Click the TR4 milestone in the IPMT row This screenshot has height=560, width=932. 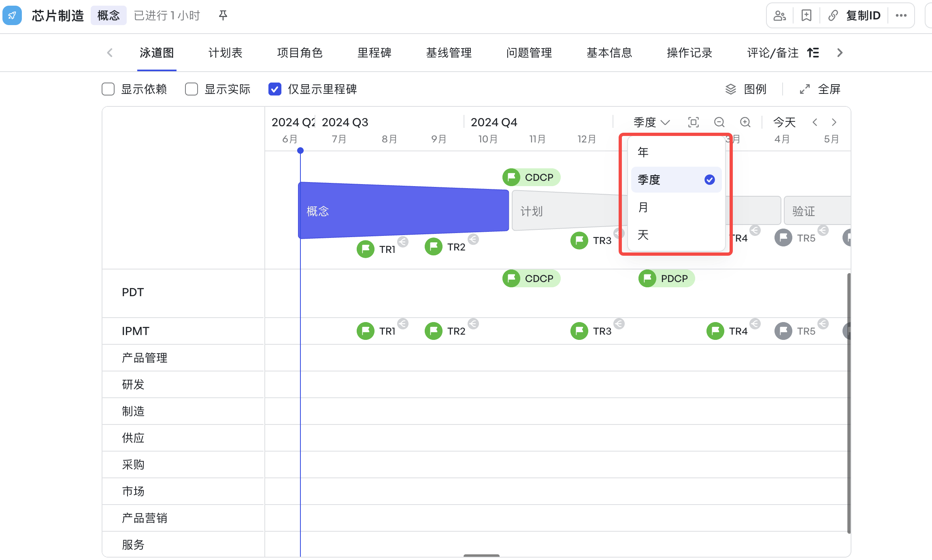(727, 331)
